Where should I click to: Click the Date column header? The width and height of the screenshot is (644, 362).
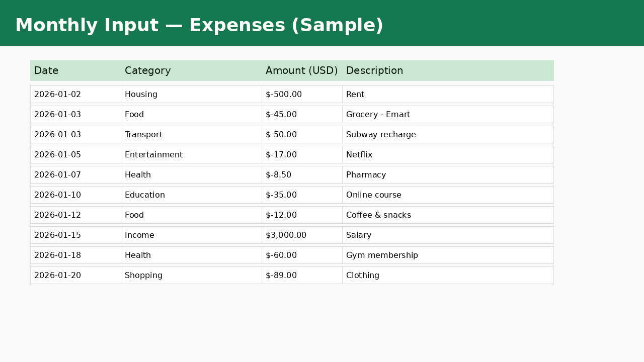pyautogui.click(x=46, y=71)
